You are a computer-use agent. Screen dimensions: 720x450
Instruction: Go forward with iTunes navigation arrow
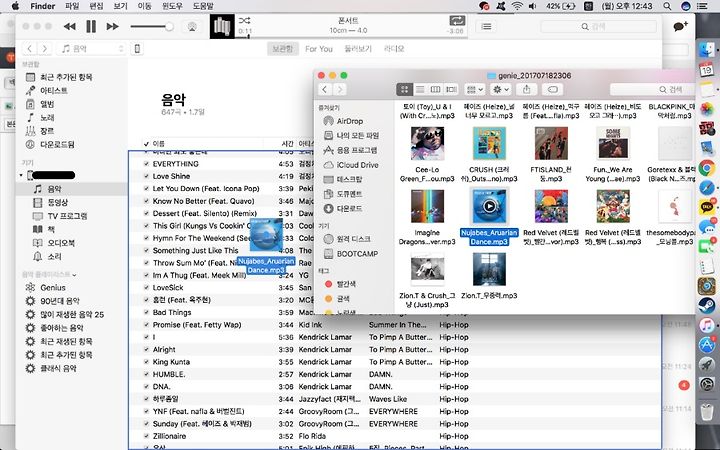click(x=45, y=49)
